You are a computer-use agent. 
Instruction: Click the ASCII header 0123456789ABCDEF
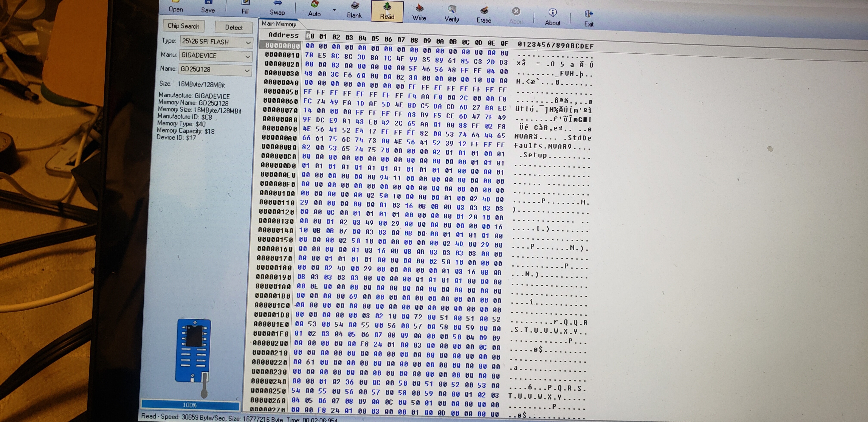tap(555, 45)
